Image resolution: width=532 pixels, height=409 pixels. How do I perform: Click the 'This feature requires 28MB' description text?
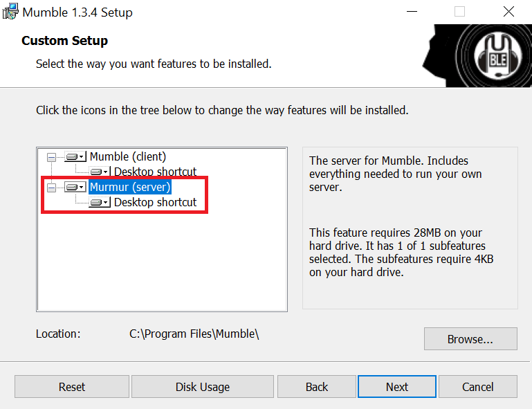tap(401, 252)
